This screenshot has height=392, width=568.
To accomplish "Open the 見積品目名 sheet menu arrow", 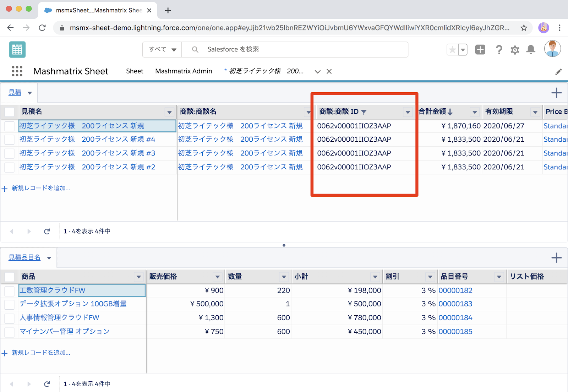I will click(49, 258).
